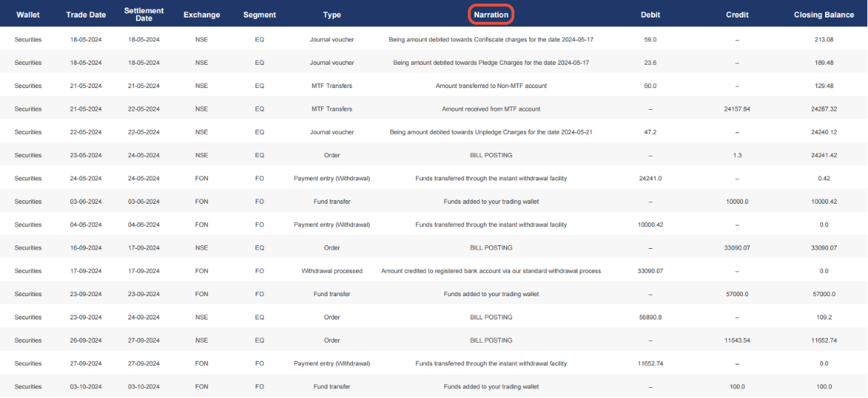The width and height of the screenshot is (868, 398).
Task: Click the Trade Date column header
Action: [x=86, y=15]
